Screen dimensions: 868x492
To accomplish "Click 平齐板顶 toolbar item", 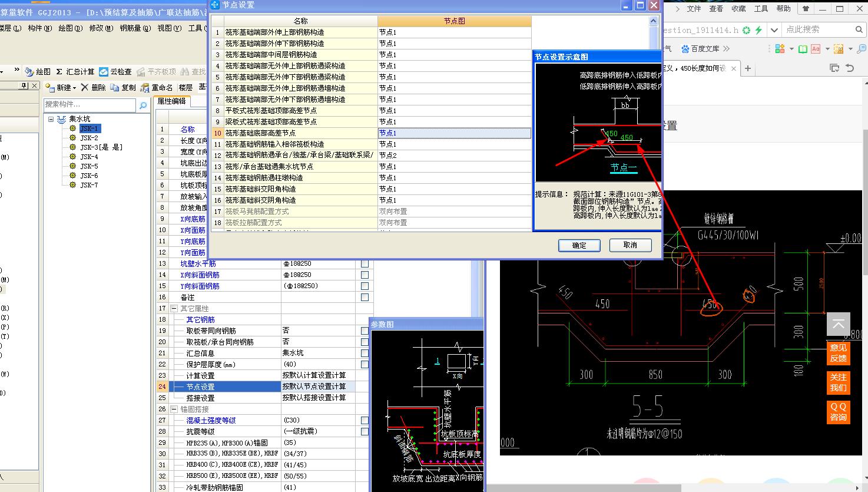I will (157, 71).
